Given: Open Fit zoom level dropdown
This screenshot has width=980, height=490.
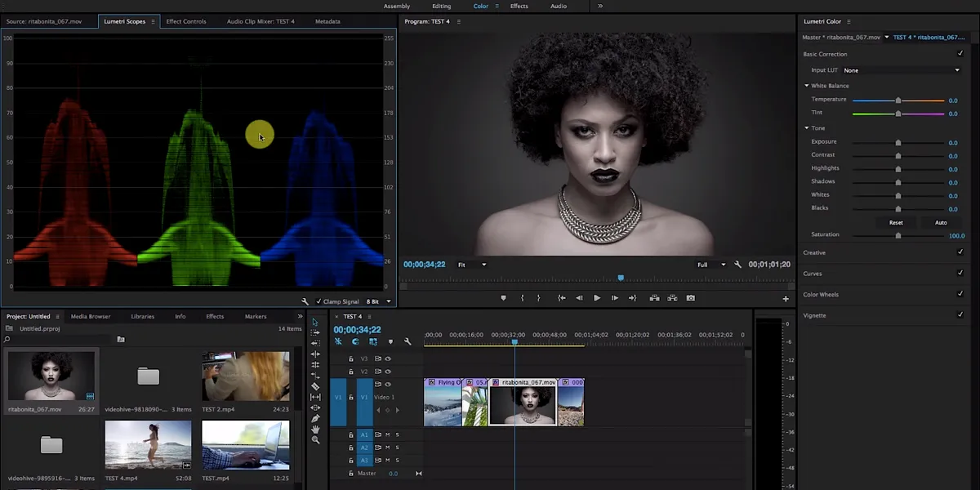Looking at the screenshot, I should (472, 265).
